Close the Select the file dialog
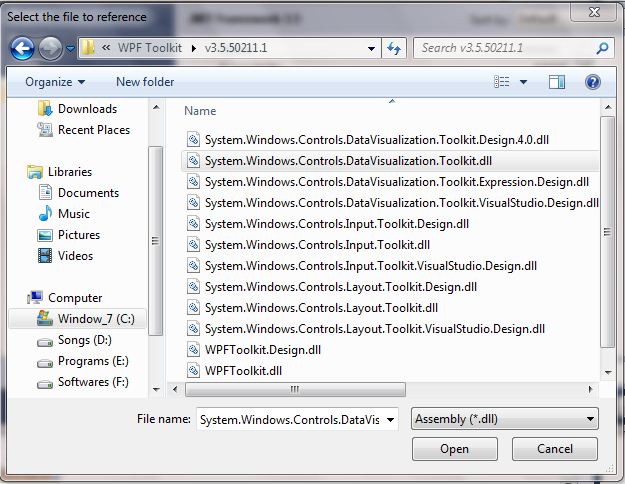The width and height of the screenshot is (625, 484). click(x=594, y=12)
